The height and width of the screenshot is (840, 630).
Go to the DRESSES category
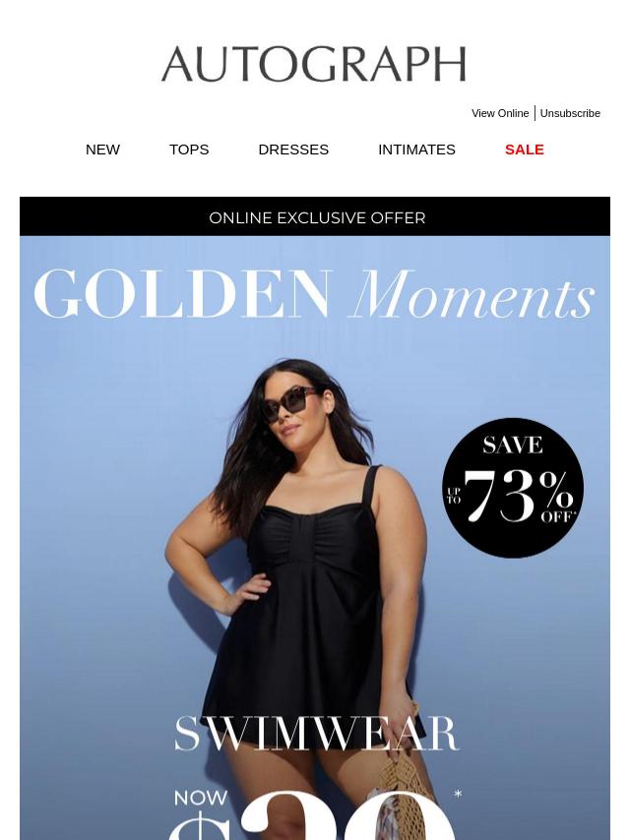[x=293, y=150]
